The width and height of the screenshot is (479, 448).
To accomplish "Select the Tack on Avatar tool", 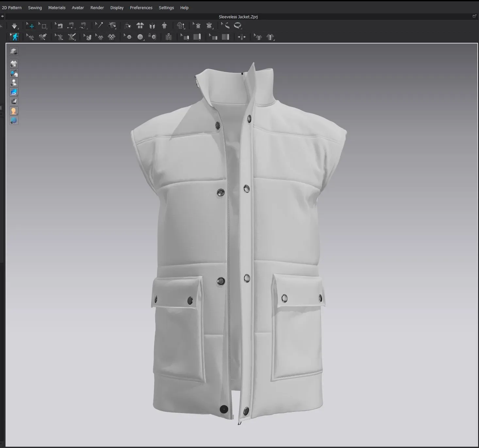I will coord(112,26).
